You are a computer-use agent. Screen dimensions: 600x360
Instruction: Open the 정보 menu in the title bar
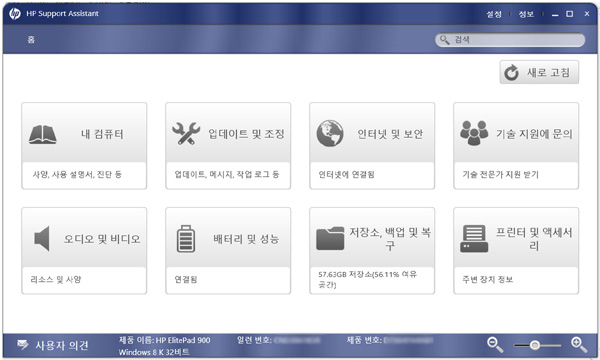526,14
